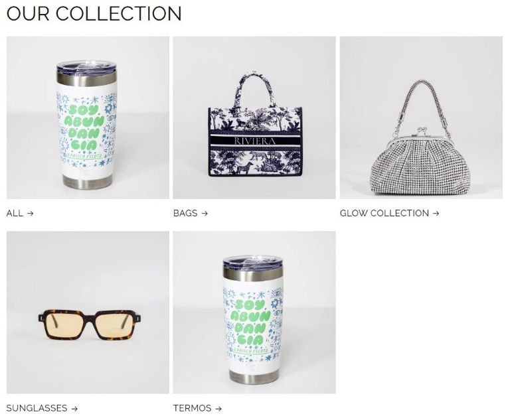Click the clear lid of the TERMOS tumbler
This screenshot has width=510, height=420.
[x=253, y=261]
